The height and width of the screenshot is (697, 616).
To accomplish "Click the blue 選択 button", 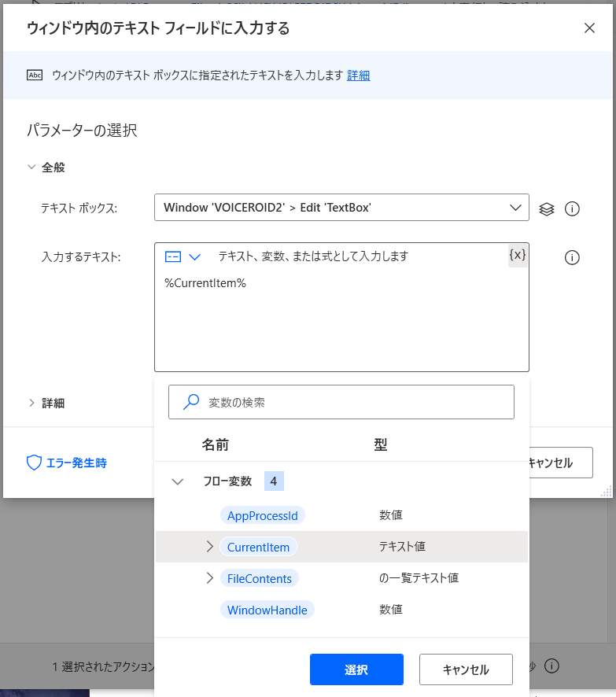I will [x=356, y=669].
